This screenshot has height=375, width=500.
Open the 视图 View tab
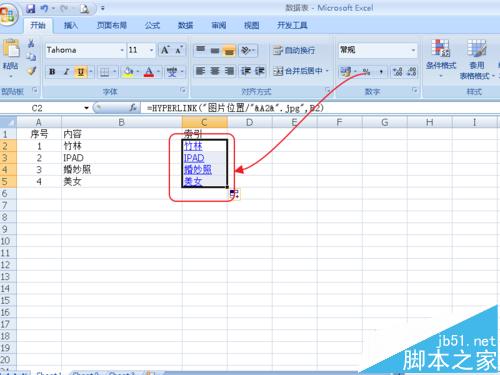[252, 25]
